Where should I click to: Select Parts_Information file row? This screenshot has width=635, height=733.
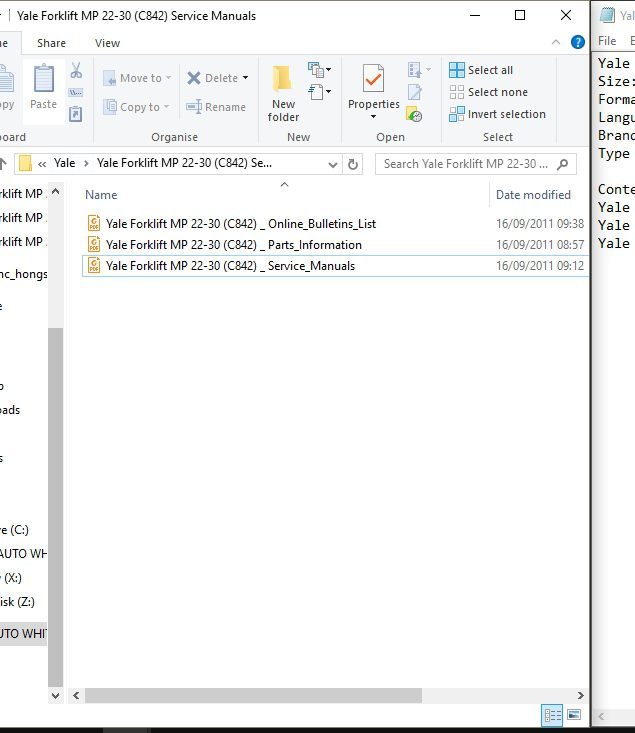(335, 244)
